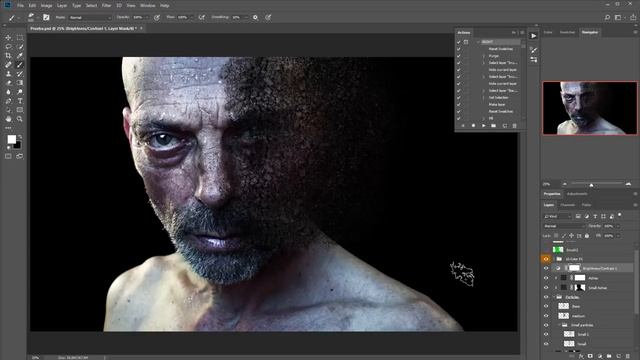Uncheck the Reset Swatches action step
This screenshot has height=360, width=640.
pos(459,49)
